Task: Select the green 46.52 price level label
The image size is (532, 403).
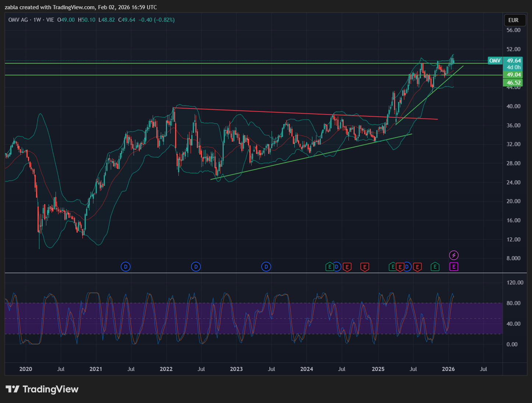Action: point(514,83)
